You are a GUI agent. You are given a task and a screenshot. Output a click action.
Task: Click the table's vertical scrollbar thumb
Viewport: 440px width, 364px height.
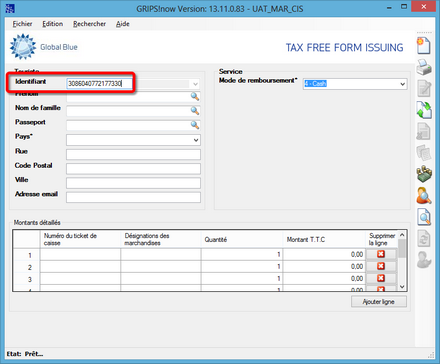pyautogui.click(x=402, y=249)
